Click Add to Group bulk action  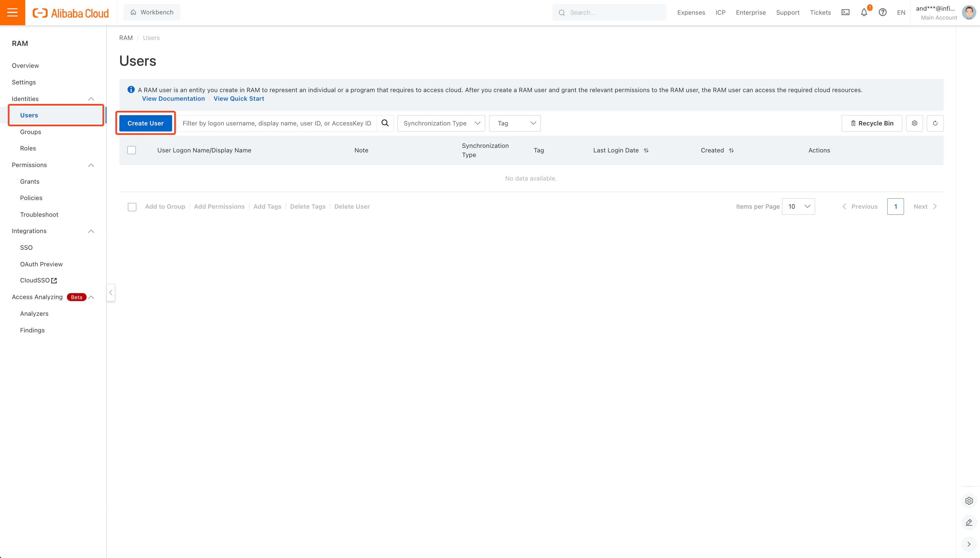point(165,207)
